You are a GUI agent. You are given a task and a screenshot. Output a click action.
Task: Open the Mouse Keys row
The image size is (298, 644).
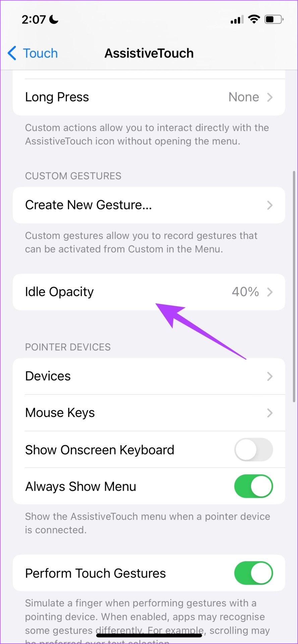149,413
